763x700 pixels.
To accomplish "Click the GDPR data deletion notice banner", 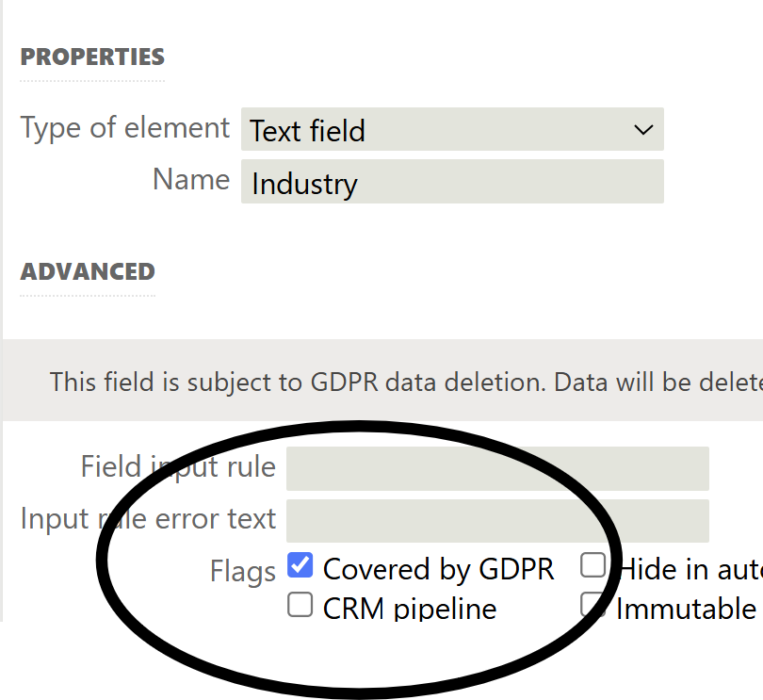I will click(405, 382).
